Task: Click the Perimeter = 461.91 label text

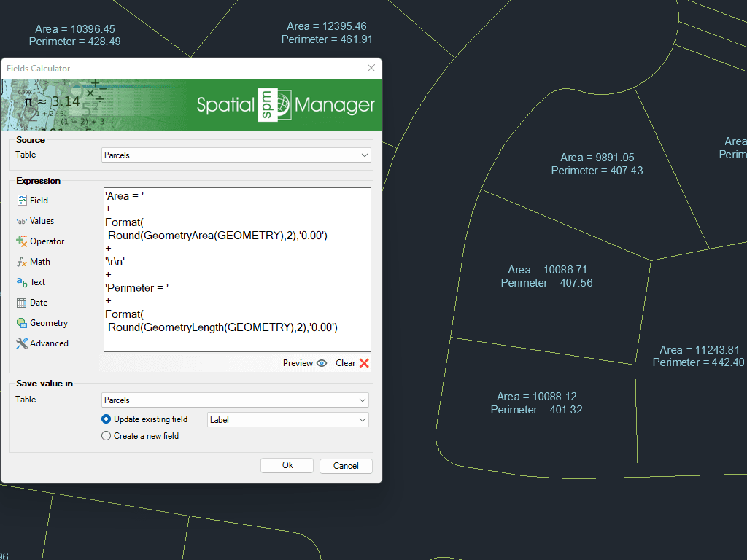Action: pos(327,39)
